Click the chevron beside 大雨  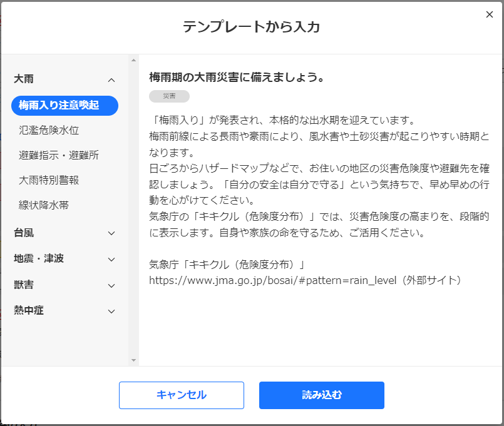[111, 80]
